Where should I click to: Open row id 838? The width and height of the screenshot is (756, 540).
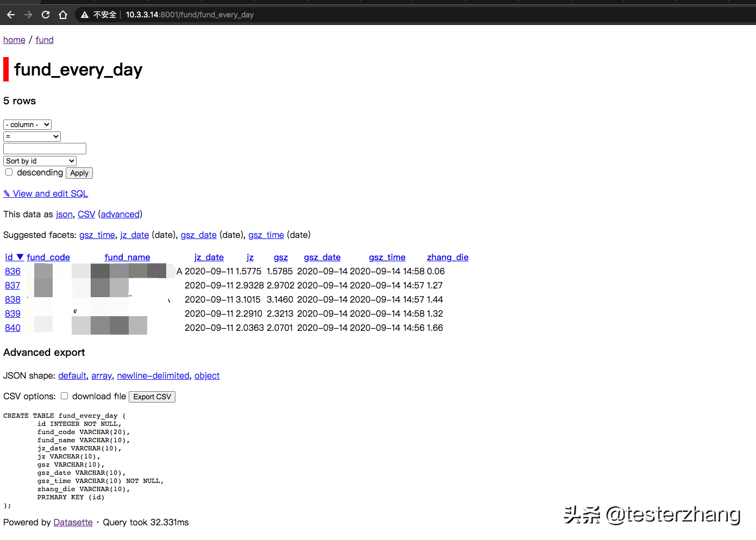pyautogui.click(x=12, y=299)
